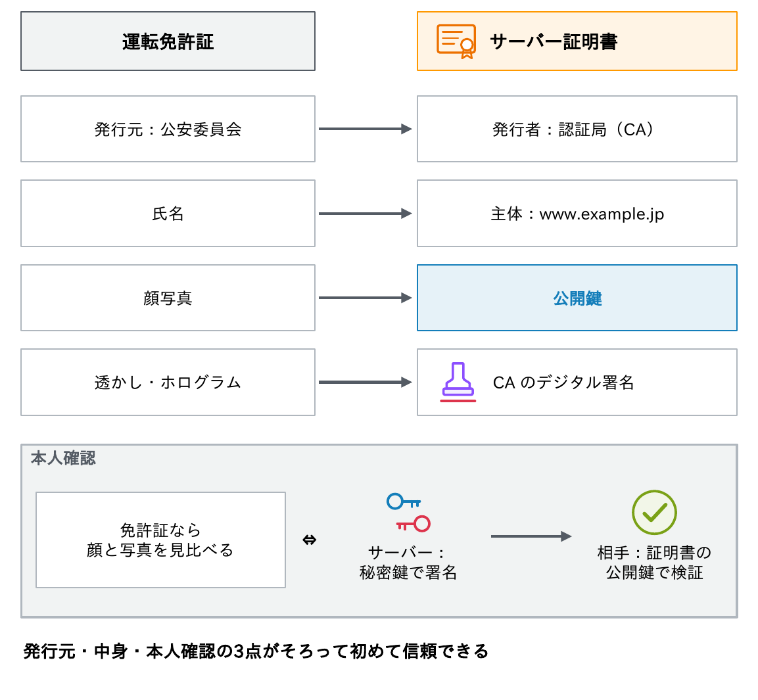
Task: Click the 発行者：認証局（CA） box
Action: pyautogui.click(x=577, y=129)
